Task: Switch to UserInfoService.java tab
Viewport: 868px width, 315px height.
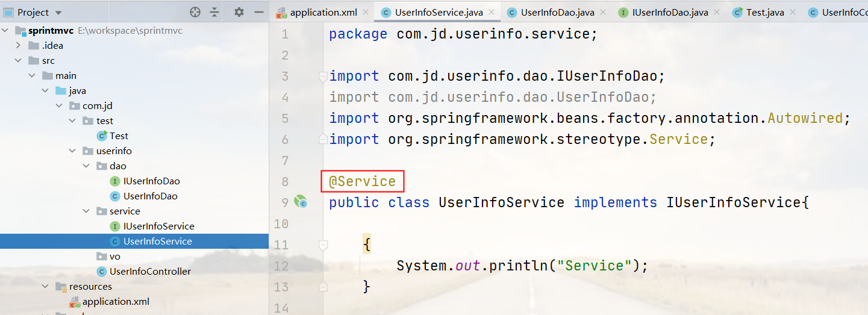Action: pos(439,12)
